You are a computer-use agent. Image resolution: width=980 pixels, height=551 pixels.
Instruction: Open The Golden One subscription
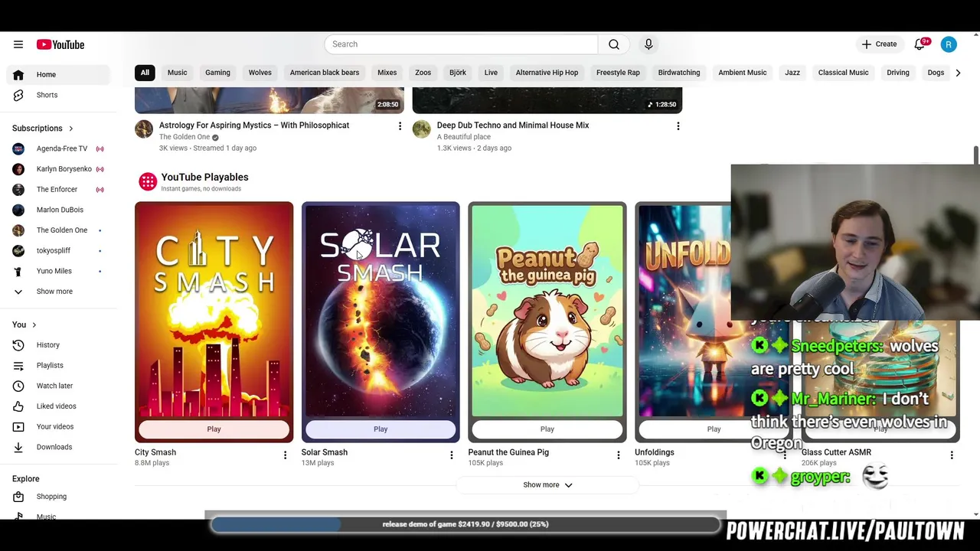point(58,230)
